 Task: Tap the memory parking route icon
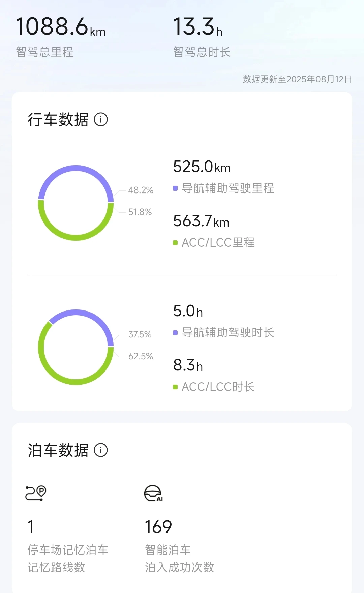click(36, 493)
